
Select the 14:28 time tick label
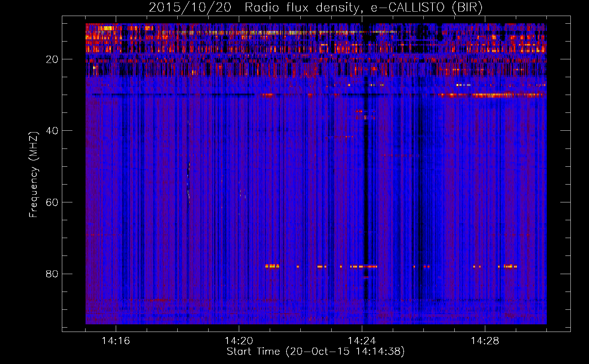tap(485, 341)
